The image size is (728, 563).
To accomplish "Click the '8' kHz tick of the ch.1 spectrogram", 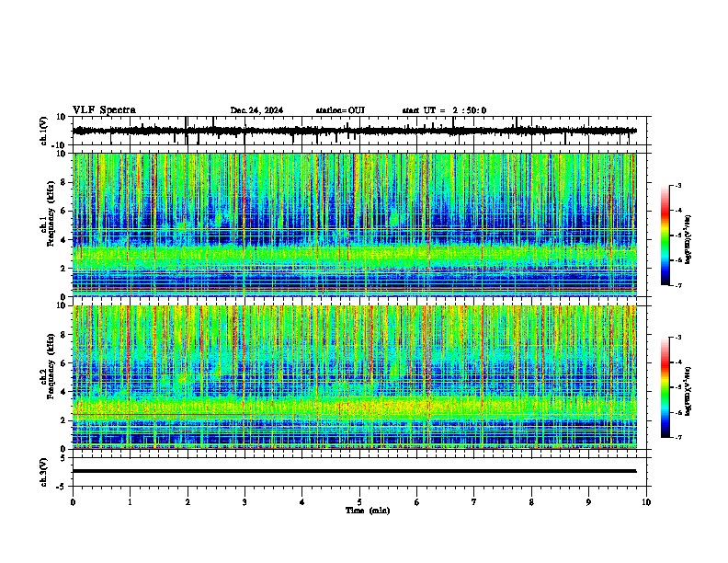I will click(x=63, y=182).
